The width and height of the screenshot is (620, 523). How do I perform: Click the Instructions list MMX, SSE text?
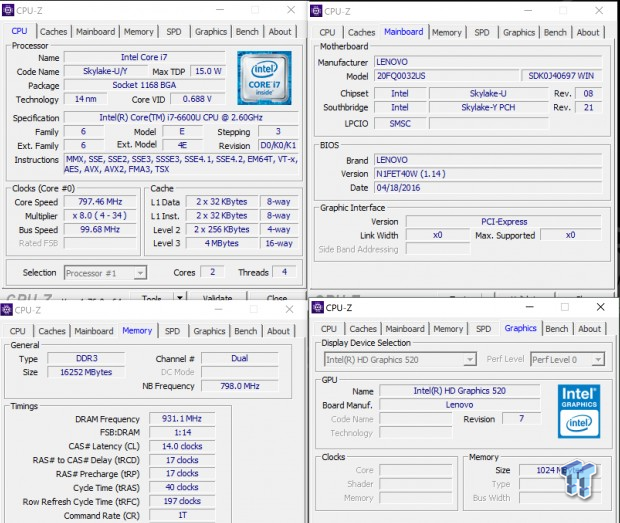(x=181, y=164)
